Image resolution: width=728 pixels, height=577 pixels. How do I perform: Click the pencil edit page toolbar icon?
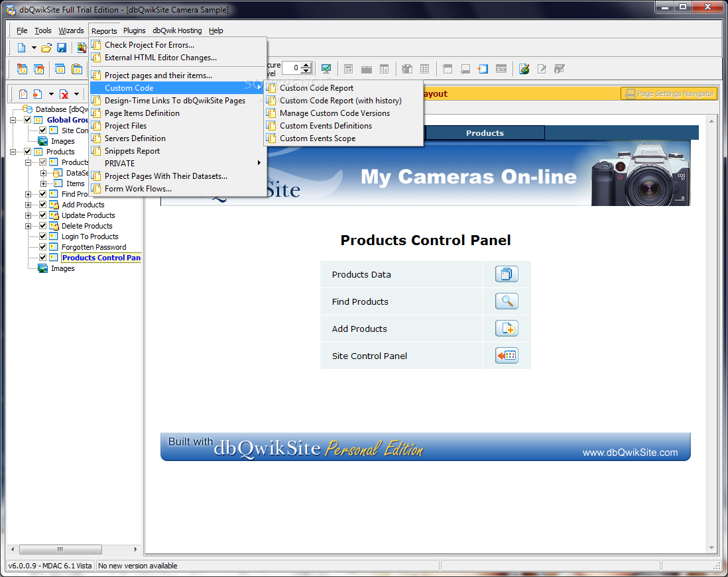[542, 69]
